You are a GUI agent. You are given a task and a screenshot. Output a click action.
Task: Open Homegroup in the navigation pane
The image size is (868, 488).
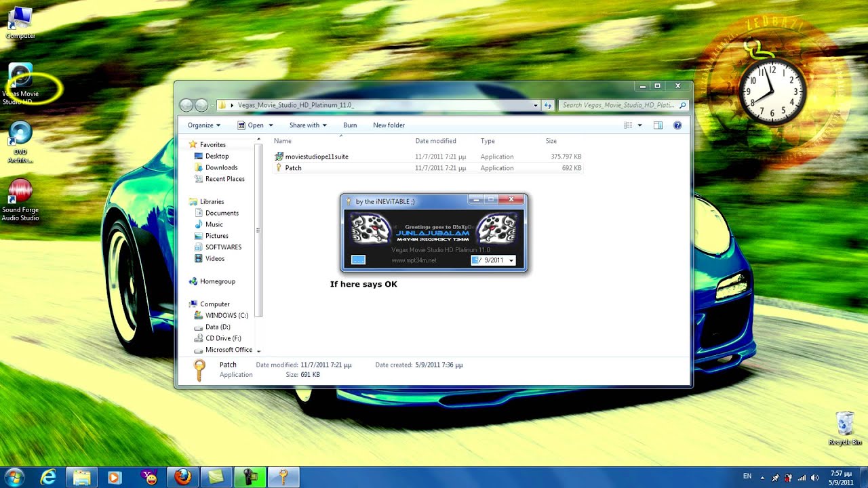[217, 281]
